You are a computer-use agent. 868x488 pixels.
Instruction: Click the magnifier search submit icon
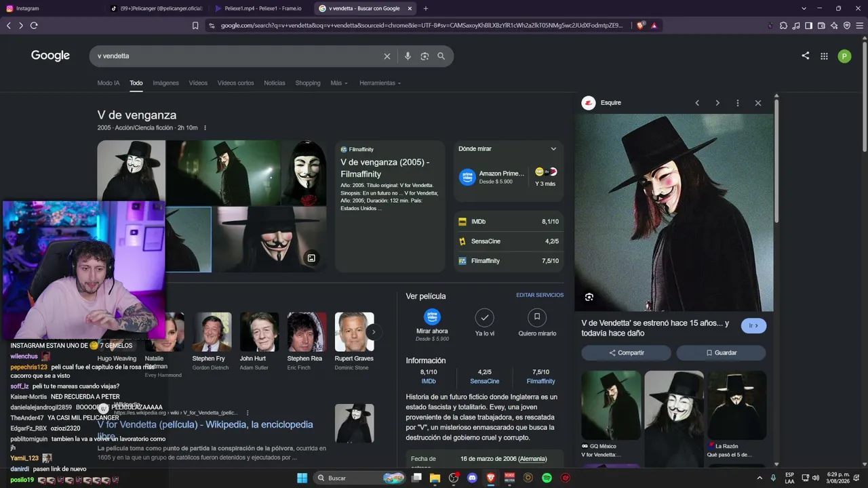click(x=441, y=56)
